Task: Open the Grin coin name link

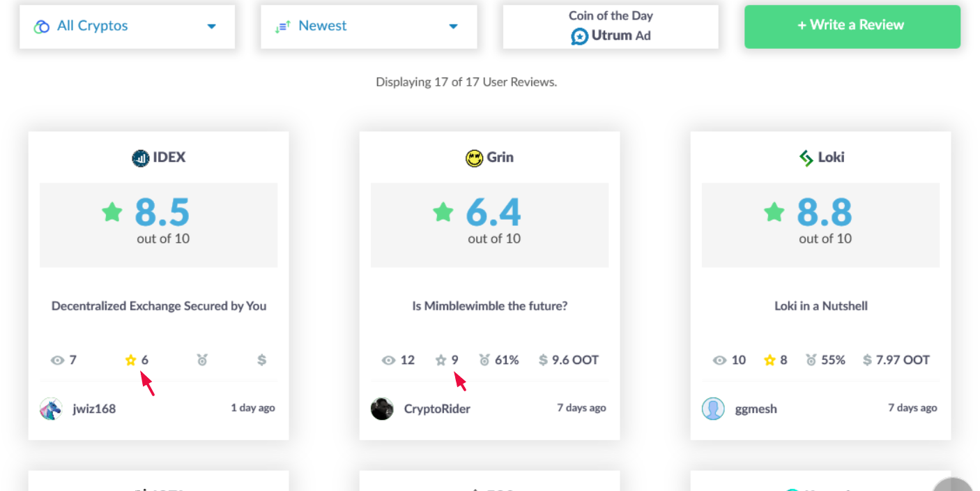Action: (x=500, y=158)
